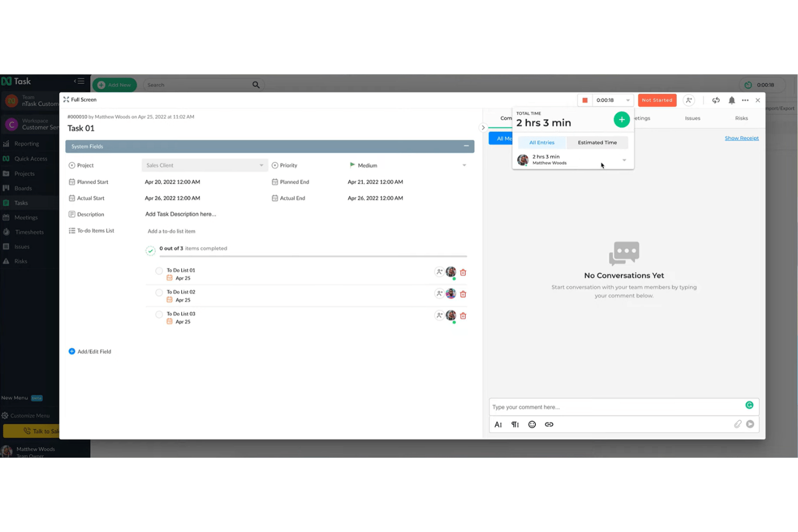The width and height of the screenshot is (798, 532).
Task: Open the Issues tab
Action: coord(693,118)
